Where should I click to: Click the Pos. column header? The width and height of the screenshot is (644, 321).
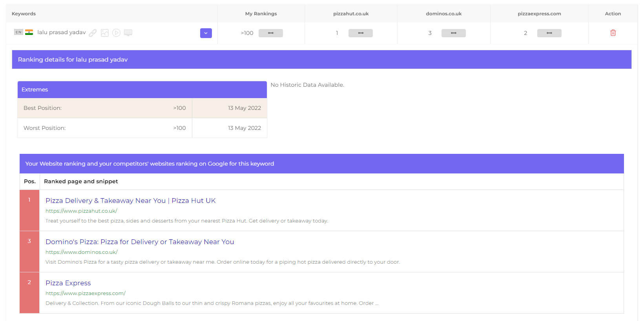[x=30, y=181]
